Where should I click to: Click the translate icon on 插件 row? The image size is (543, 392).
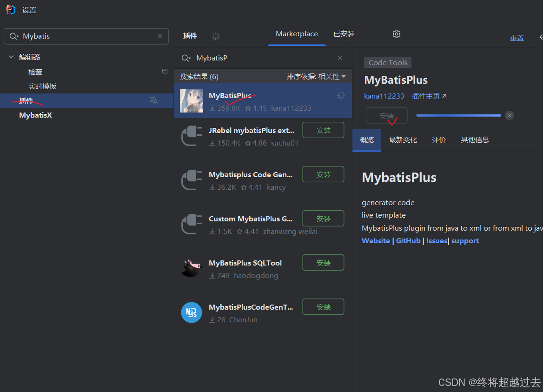pos(153,100)
